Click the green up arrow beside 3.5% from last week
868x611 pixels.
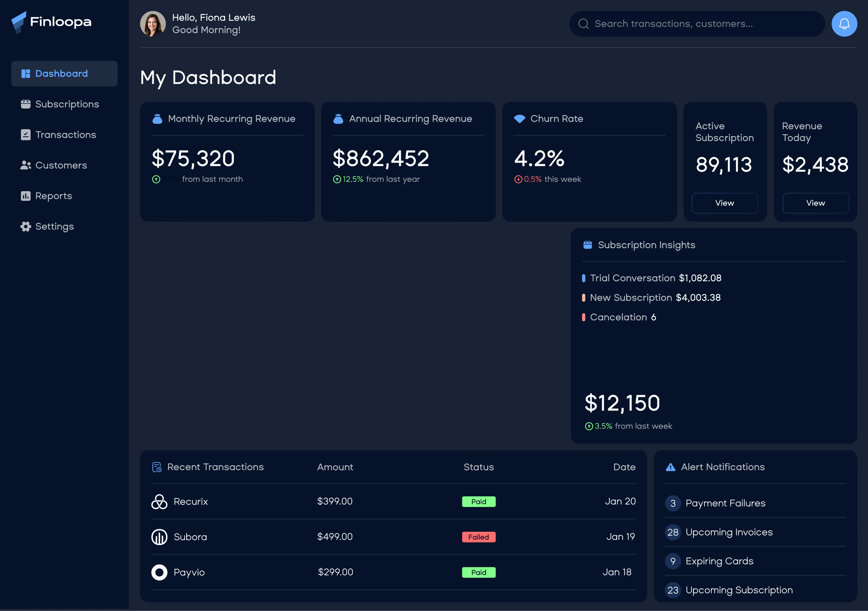[x=589, y=426]
